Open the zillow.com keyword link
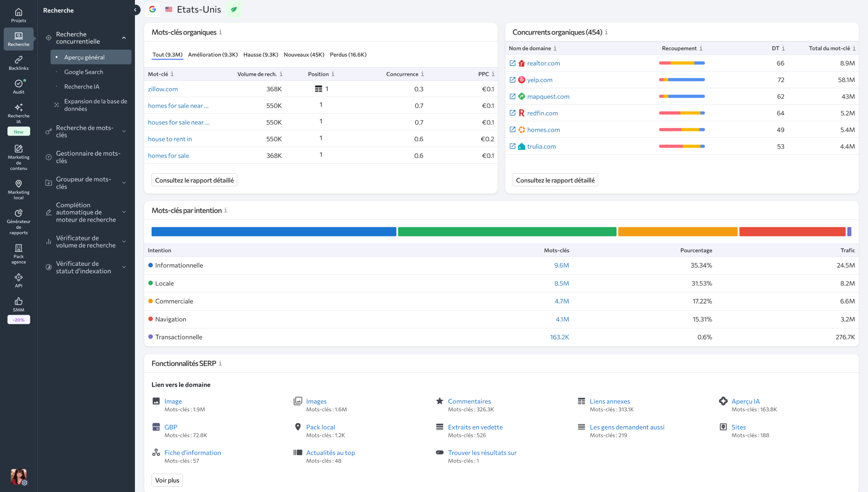Image resolution: width=868 pixels, height=492 pixels. pos(163,89)
